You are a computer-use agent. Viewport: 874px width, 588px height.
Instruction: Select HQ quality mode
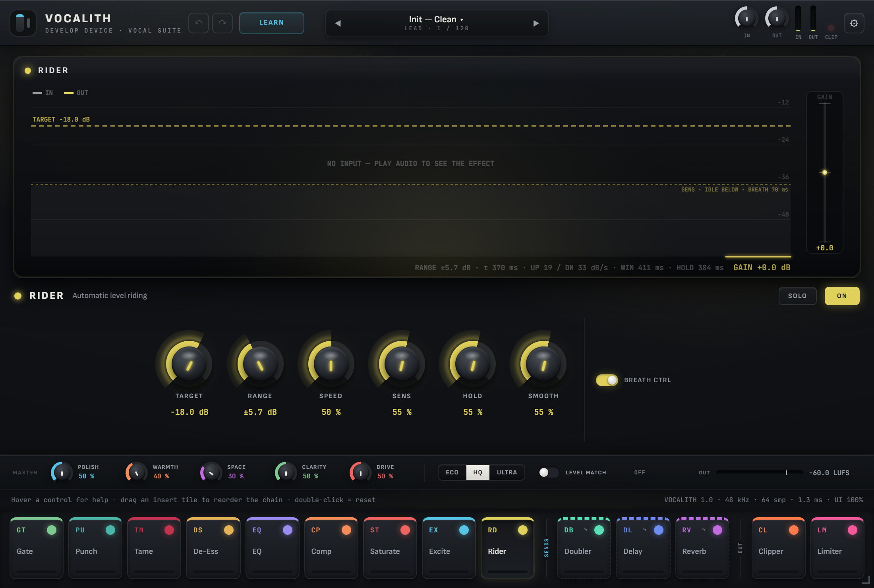[478, 472]
